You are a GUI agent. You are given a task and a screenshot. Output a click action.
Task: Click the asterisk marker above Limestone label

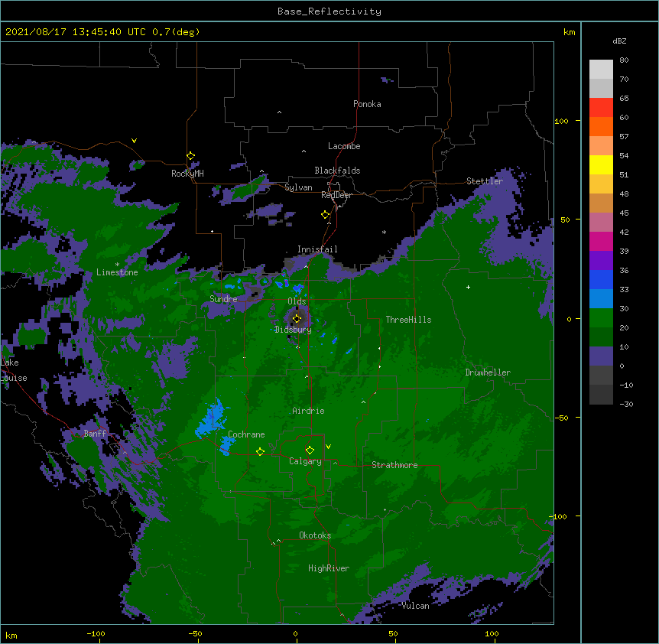coord(117,265)
